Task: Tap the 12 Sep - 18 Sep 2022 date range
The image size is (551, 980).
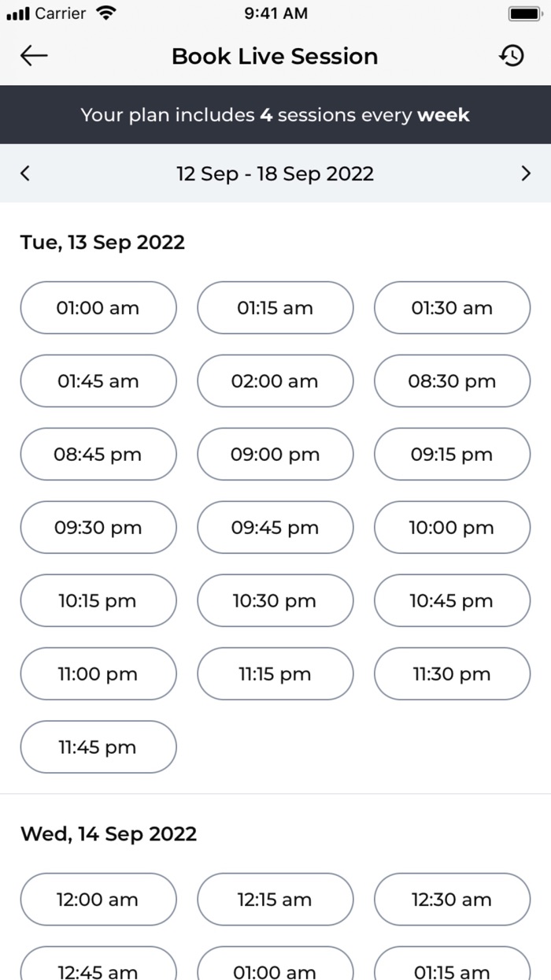Action: tap(275, 173)
